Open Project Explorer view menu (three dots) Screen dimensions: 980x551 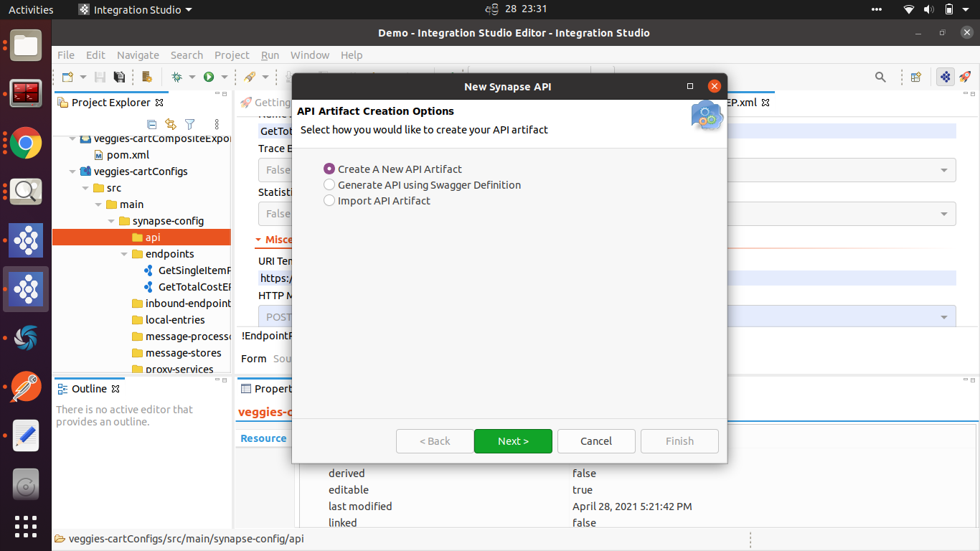(217, 124)
